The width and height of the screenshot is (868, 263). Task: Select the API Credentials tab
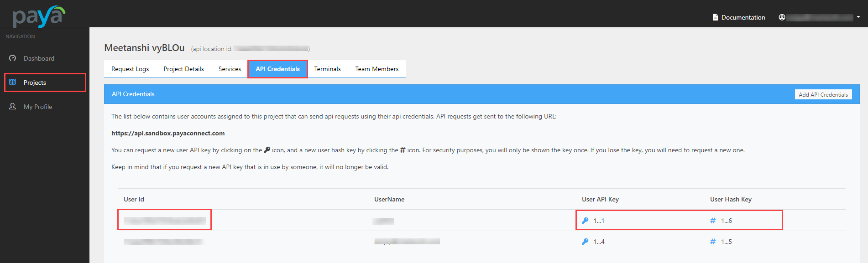277,69
